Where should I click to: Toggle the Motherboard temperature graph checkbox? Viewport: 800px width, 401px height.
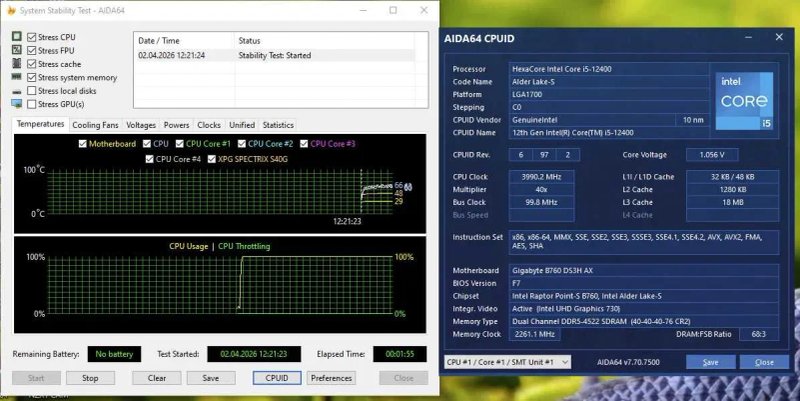[x=83, y=144]
